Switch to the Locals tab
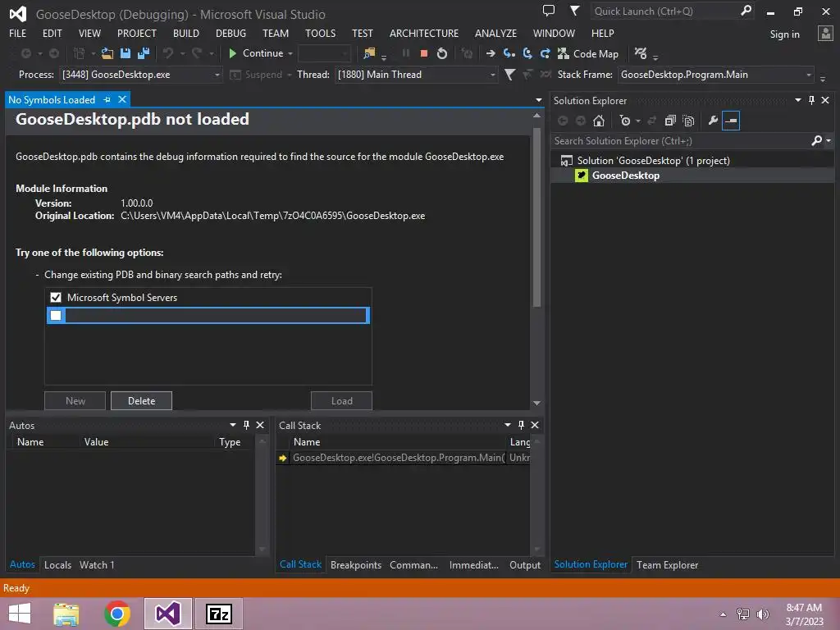 coord(58,564)
